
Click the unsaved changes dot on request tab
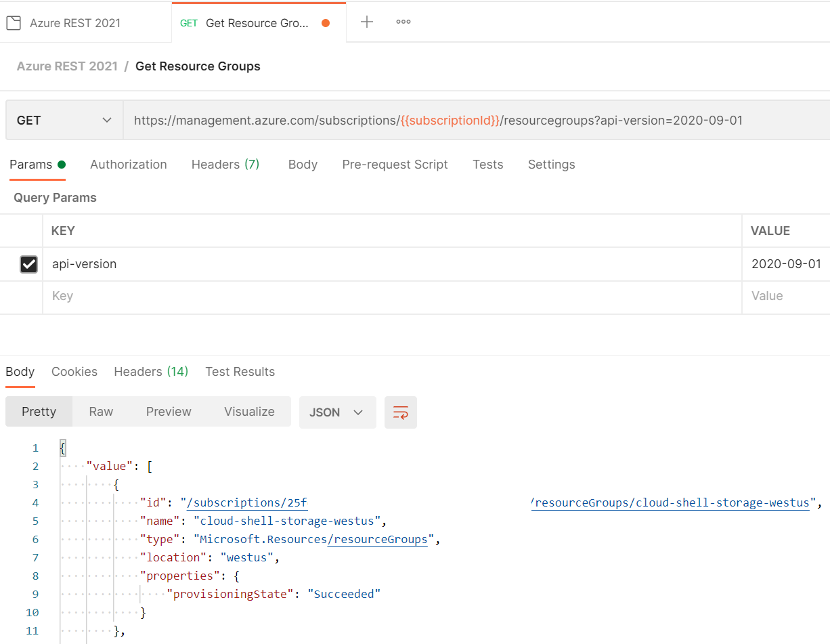(x=325, y=22)
